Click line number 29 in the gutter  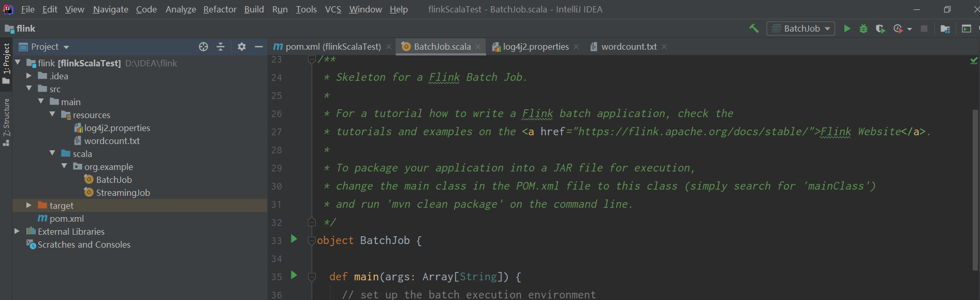point(277,168)
